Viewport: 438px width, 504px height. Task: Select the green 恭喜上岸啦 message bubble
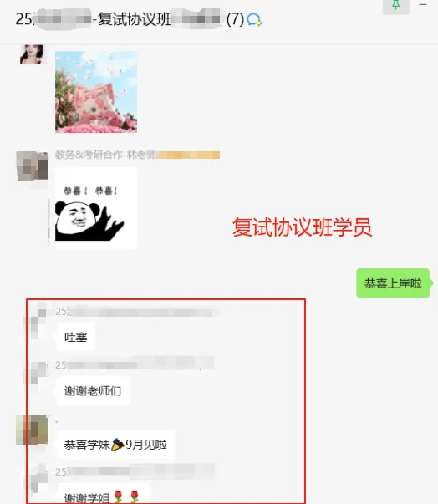(393, 283)
